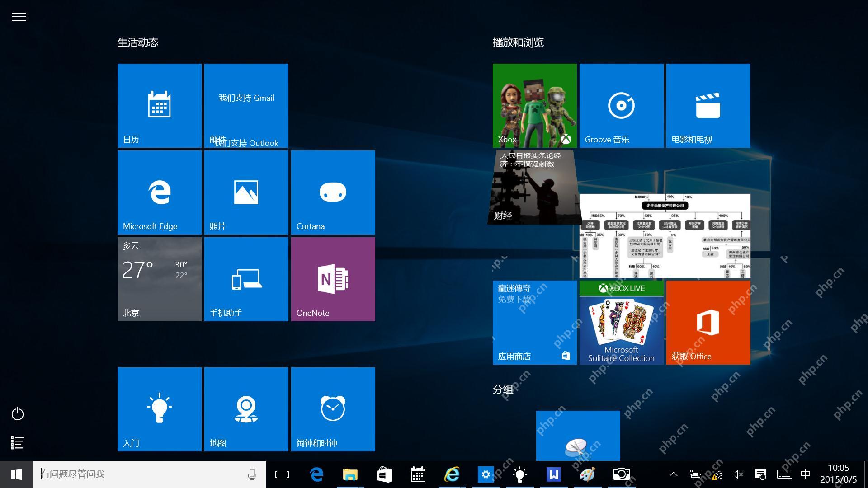Focus the Cortana search box

[x=149, y=474]
